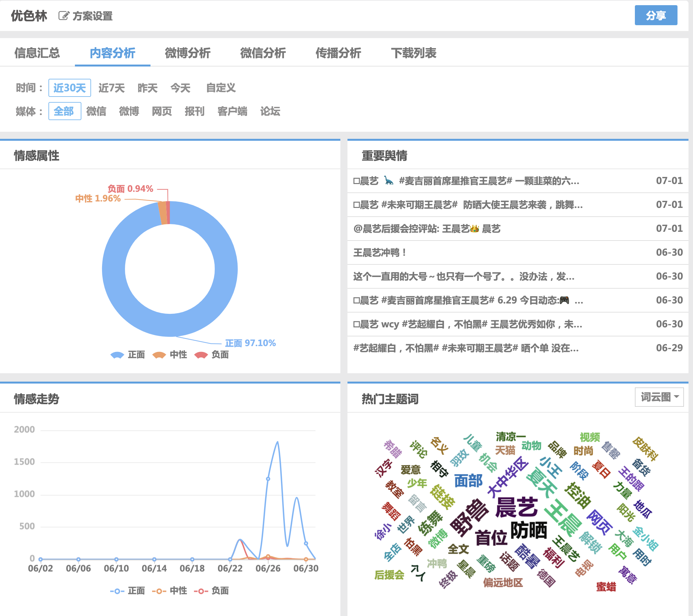Toggle 正面 line legend marker in trend chart

[x=117, y=591]
